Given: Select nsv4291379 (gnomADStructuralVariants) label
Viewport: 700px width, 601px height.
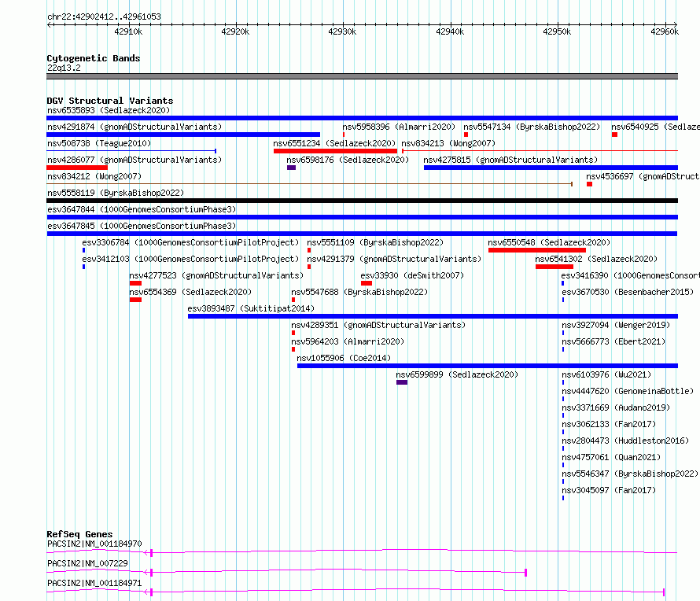Looking at the screenshot, I should coord(394,259).
